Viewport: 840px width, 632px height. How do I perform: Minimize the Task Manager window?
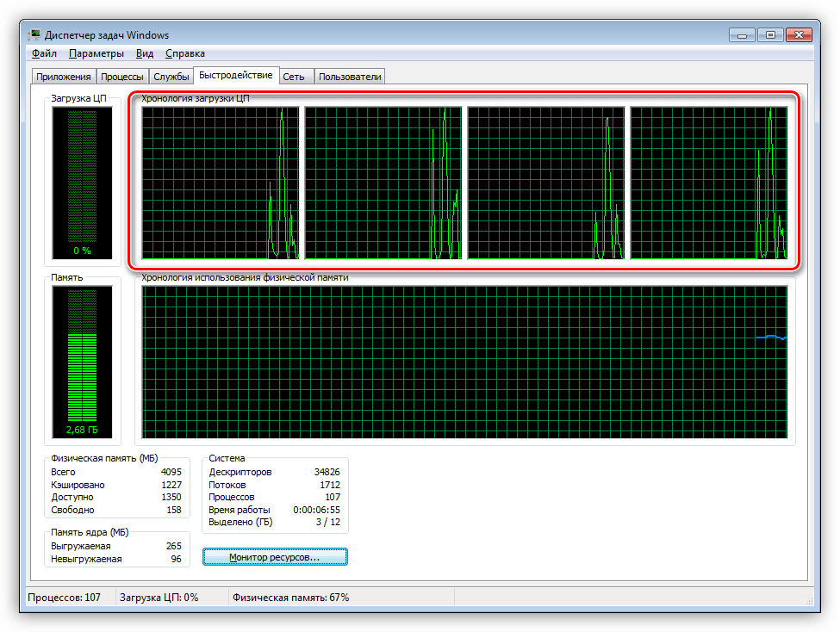coord(744,35)
